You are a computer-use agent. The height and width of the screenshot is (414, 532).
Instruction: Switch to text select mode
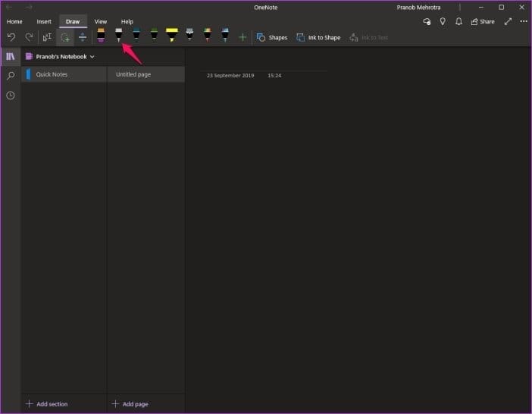coord(47,37)
